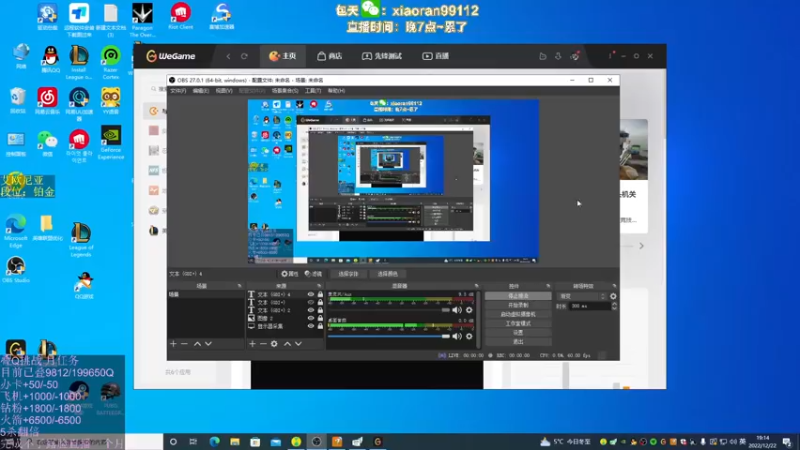Unlock the 文本 (GDI+) 2 source

pyautogui.click(x=320, y=310)
